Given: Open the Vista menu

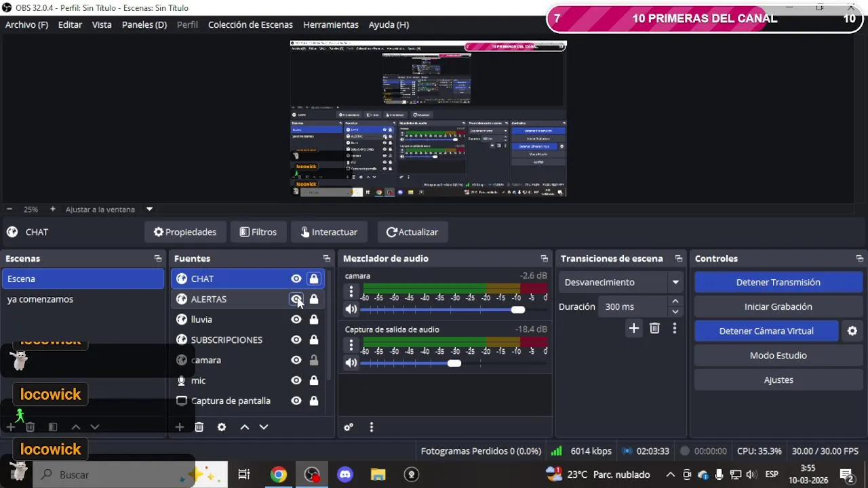Looking at the screenshot, I should point(102,24).
